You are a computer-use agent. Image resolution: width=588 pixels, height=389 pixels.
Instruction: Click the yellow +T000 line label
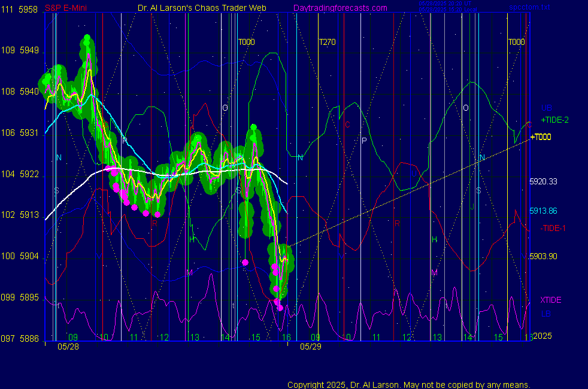[541, 137]
